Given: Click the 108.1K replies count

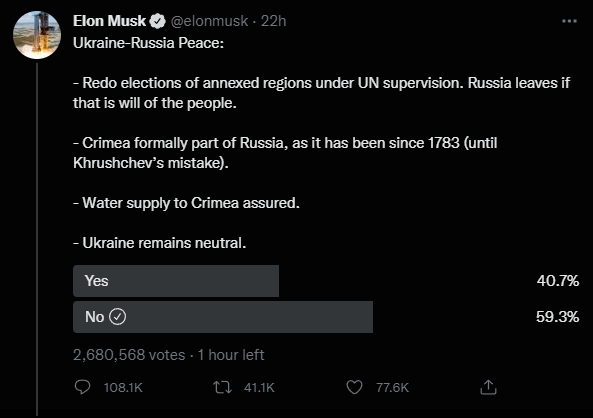Looking at the screenshot, I should pos(123,388).
